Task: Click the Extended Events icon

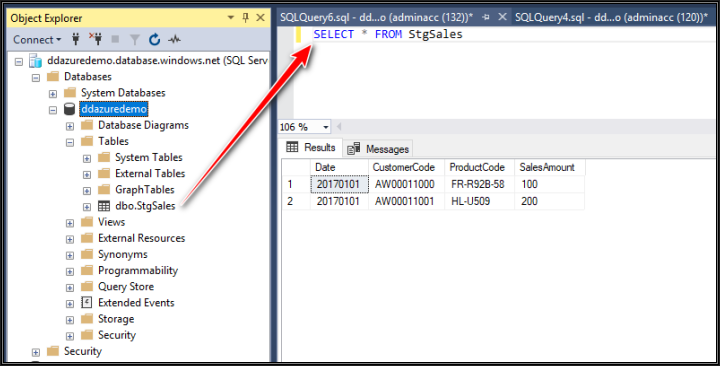Action: pos(86,302)
